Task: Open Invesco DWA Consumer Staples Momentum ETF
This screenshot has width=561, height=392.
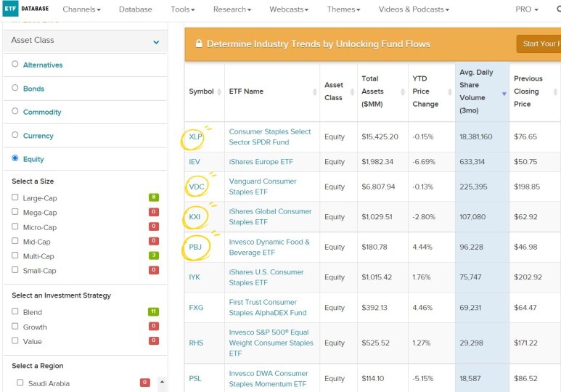Action: coord(269,378)
